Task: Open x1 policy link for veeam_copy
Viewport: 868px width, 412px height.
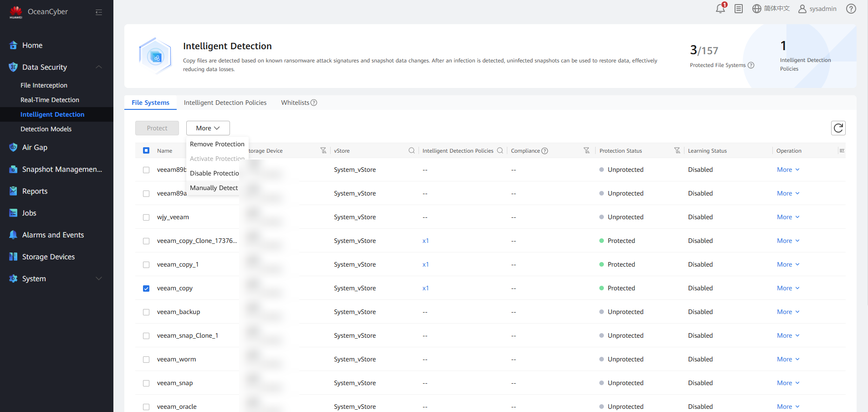Action: [425, 288]
